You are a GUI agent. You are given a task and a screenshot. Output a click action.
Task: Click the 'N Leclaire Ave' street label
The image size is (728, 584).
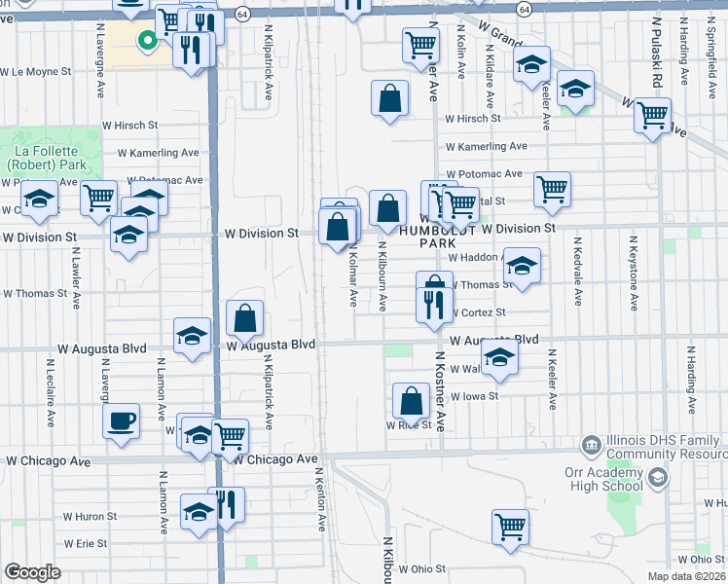click(x=51, y=392)
